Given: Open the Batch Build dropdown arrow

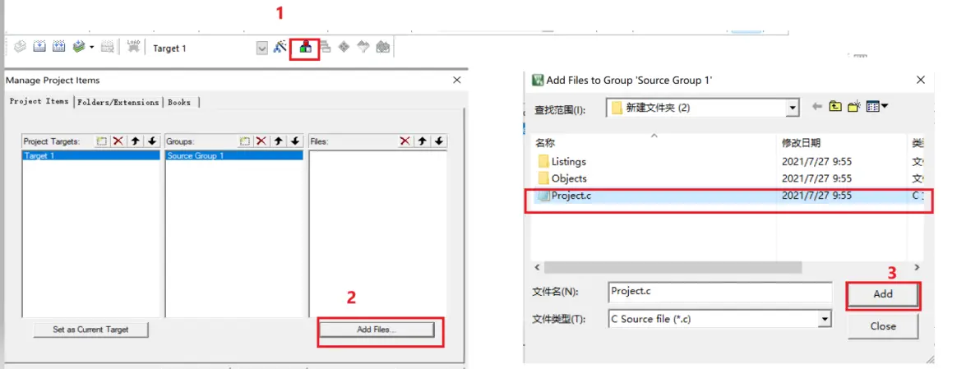Looking at the screenshot, I should [92, 48].
